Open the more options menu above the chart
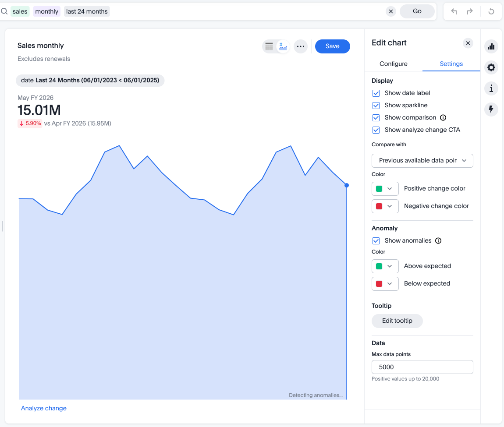 tap(301, 46)
